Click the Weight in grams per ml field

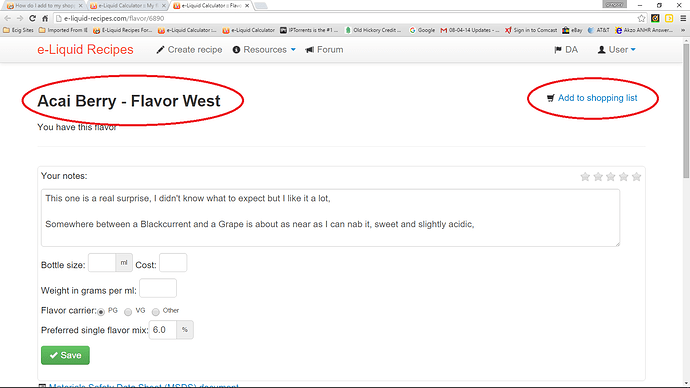coord(158,288)
